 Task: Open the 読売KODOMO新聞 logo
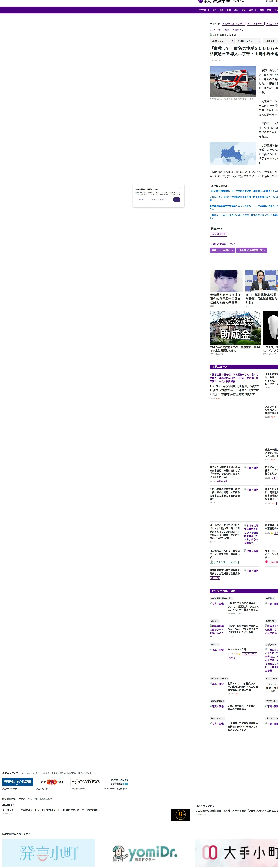coord(18,782)
